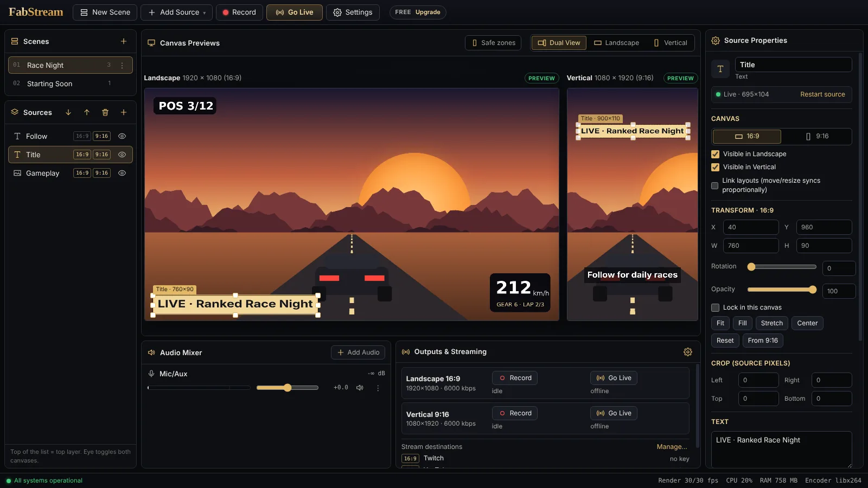Hide the Title source using its eye
Screen dimensions: 868x488
pos(122,155)
